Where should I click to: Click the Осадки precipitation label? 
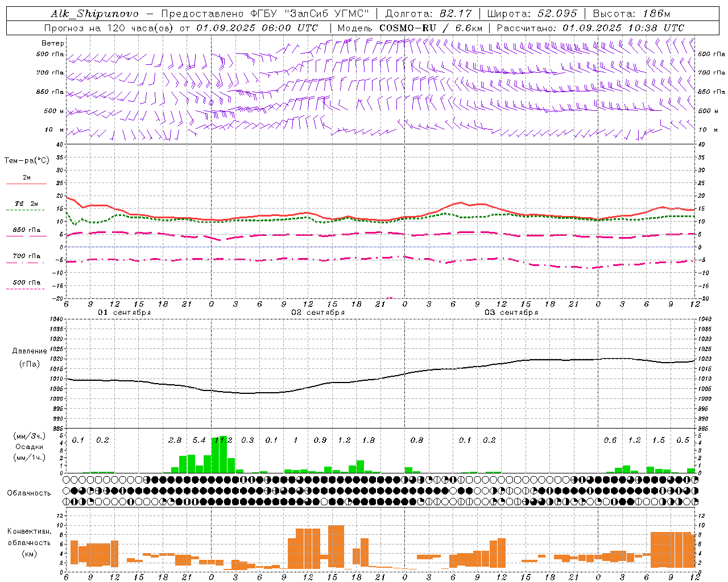(30, 447)
